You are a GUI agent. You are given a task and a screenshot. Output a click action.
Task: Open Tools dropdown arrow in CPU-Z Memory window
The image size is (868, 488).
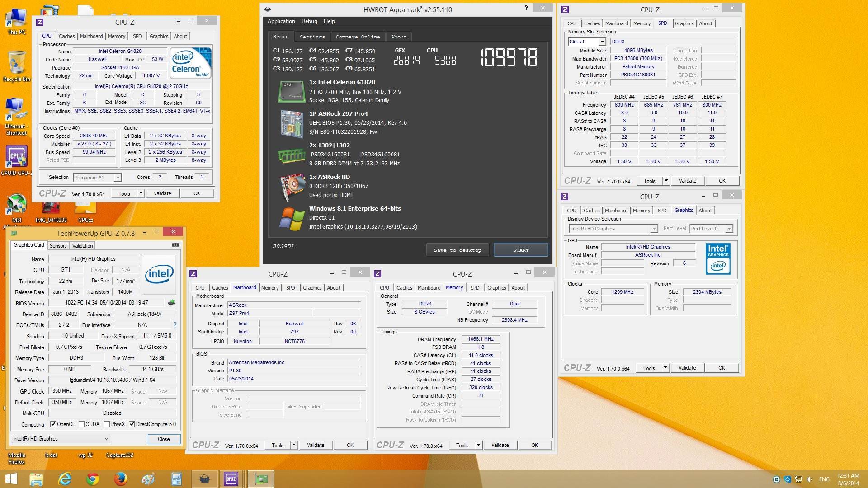pyautogui.click(x=478, y=445)
